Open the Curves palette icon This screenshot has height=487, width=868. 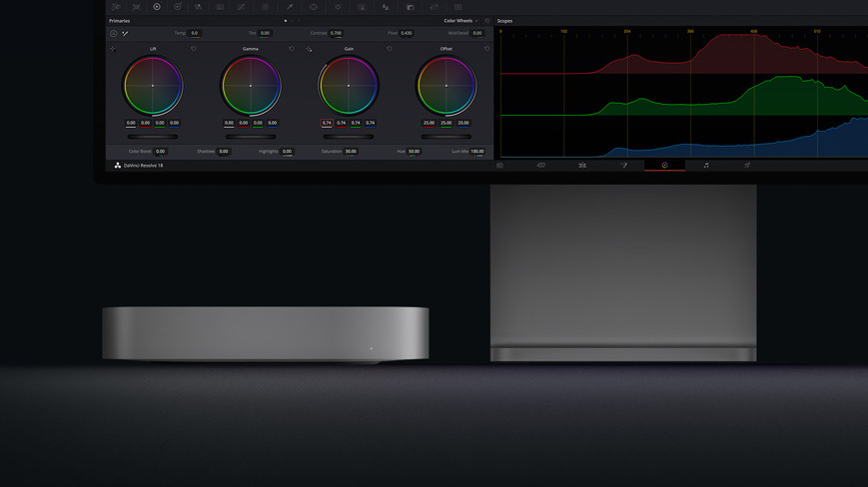pos(241,7)
